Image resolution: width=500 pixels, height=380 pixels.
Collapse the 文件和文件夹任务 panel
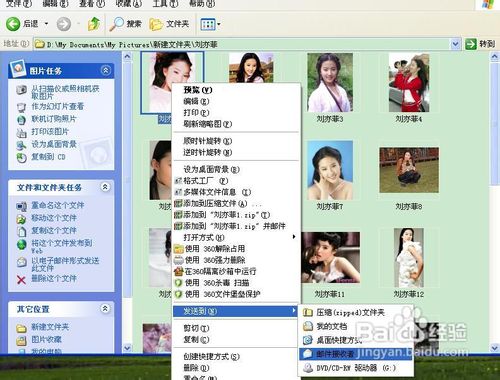(105, 187)
